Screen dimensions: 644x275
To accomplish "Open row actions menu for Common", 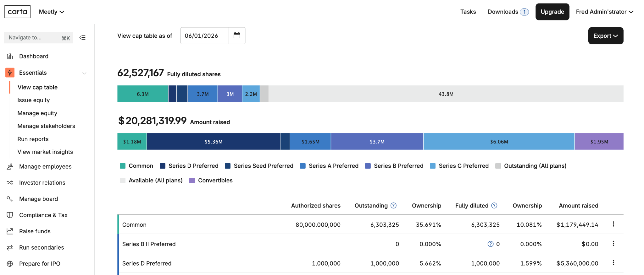I will [x=613, y=224].
